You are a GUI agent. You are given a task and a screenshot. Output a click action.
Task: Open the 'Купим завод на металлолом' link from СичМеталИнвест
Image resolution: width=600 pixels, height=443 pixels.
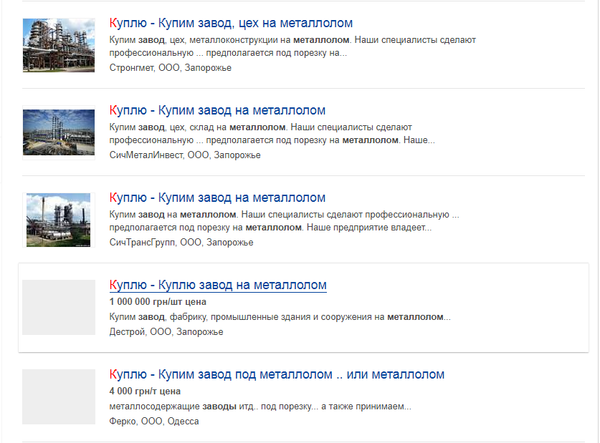[x=217, y=111]
